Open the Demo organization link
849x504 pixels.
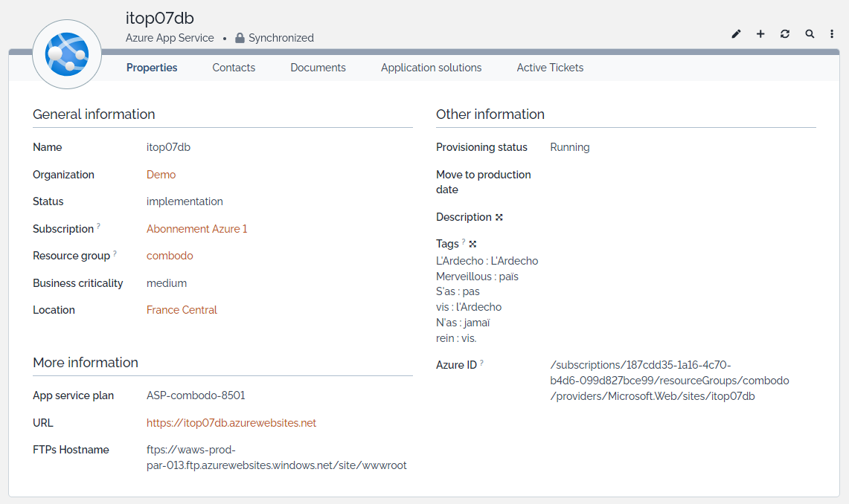coord(161,175)
